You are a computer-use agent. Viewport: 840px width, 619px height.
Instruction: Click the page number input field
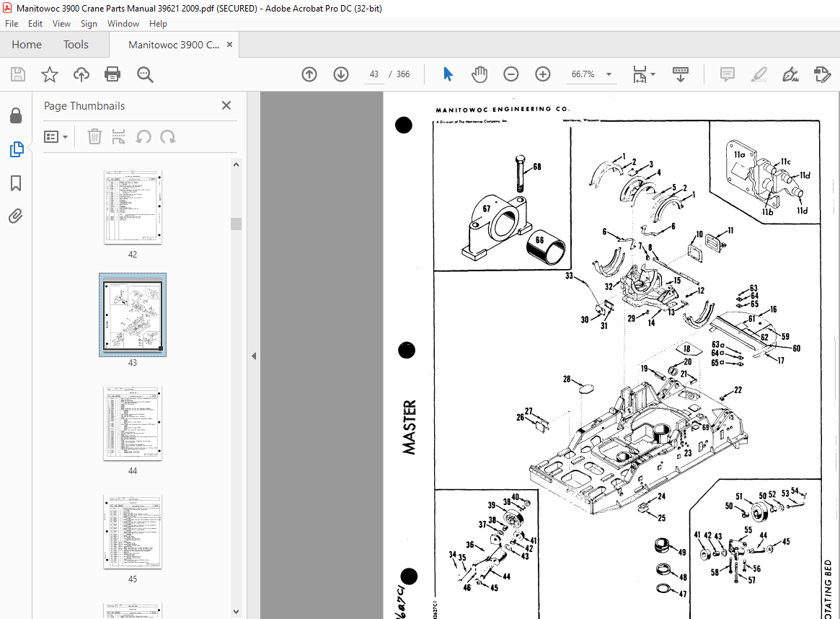373,74
